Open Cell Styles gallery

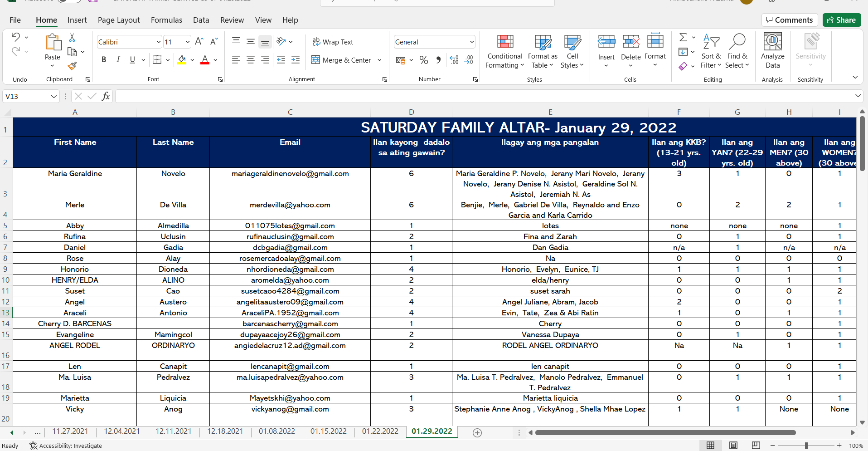[x=572, y=51]
